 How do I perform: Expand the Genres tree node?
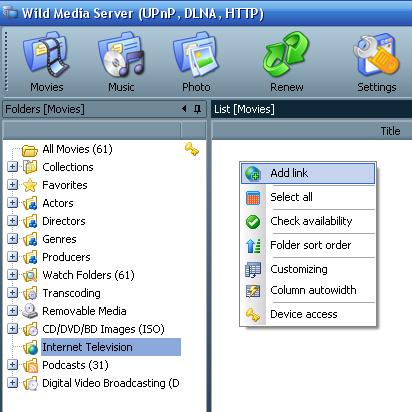click(x=12, y=239)
